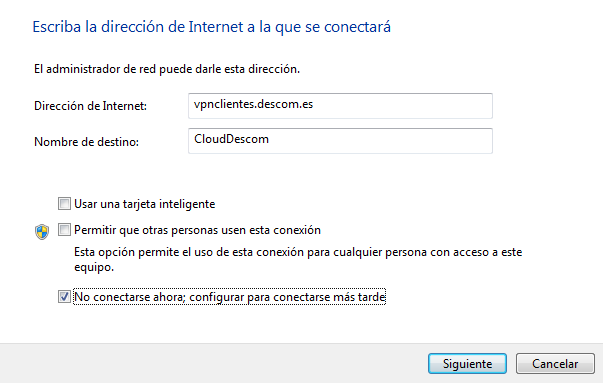The height and width of the screenshot is (383, 603).
Task: Click the No conectarse ahora label text
Action: tap(230, 297)
